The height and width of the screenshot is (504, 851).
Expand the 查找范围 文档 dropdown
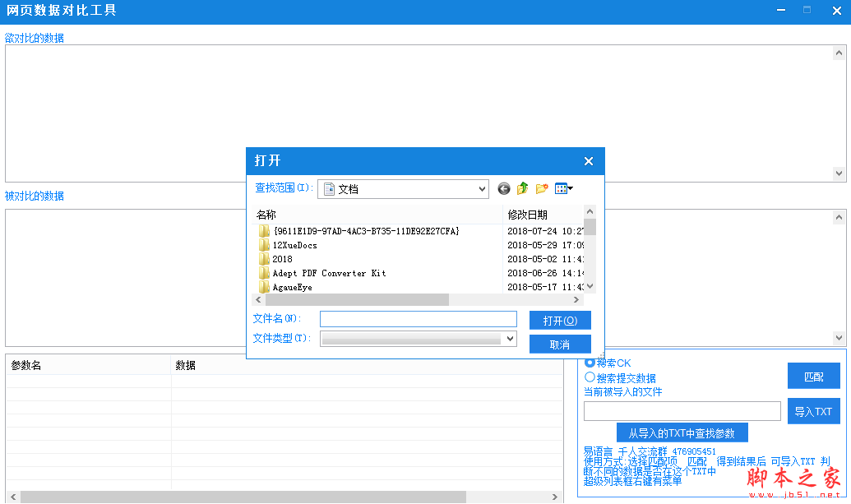click(x=481, y=189)
